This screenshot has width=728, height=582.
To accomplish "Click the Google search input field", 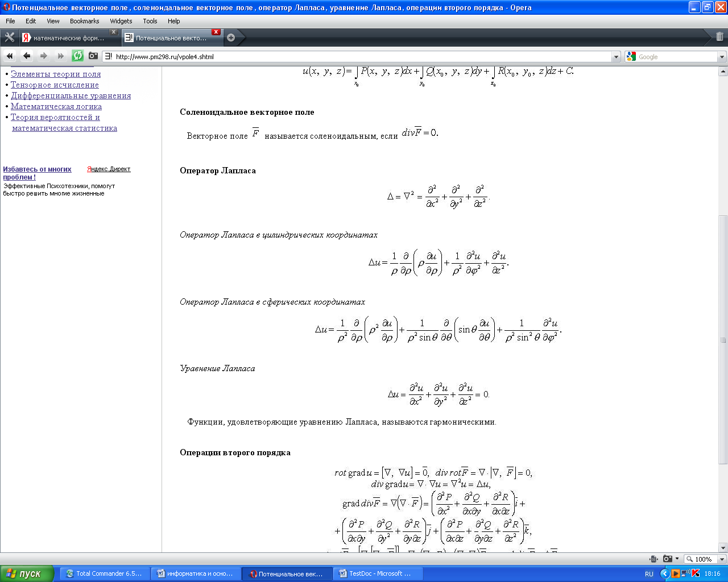I will click(x=677, y=57).
